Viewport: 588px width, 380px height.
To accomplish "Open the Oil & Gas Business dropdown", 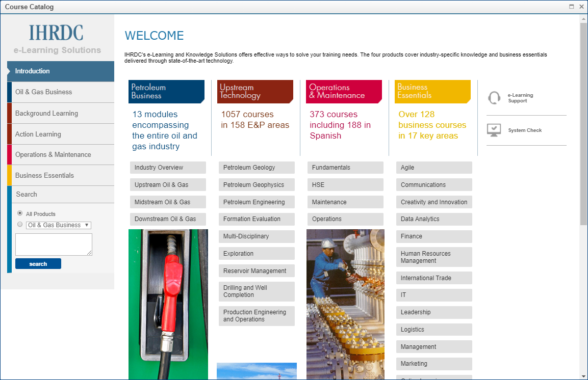I will click(59, 225).
